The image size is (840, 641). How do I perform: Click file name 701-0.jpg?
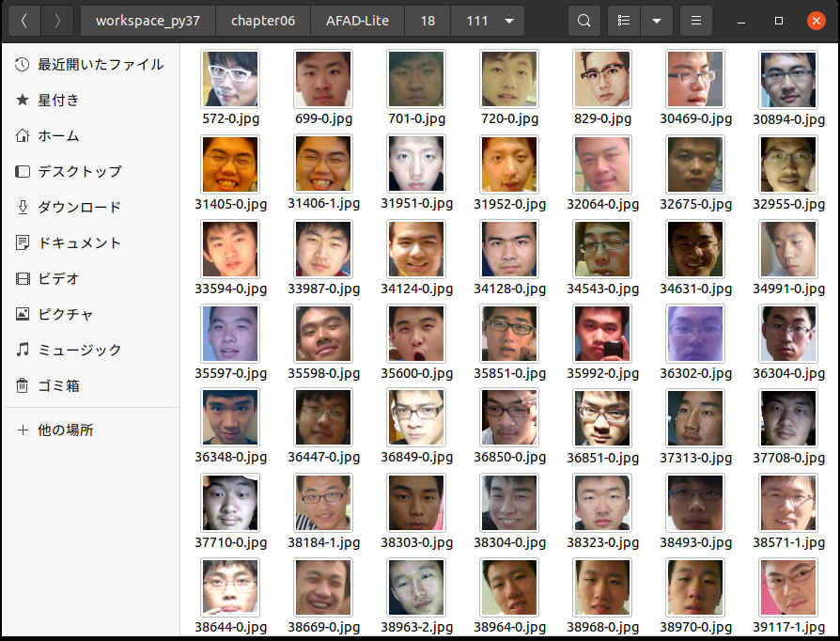[416, 118]
